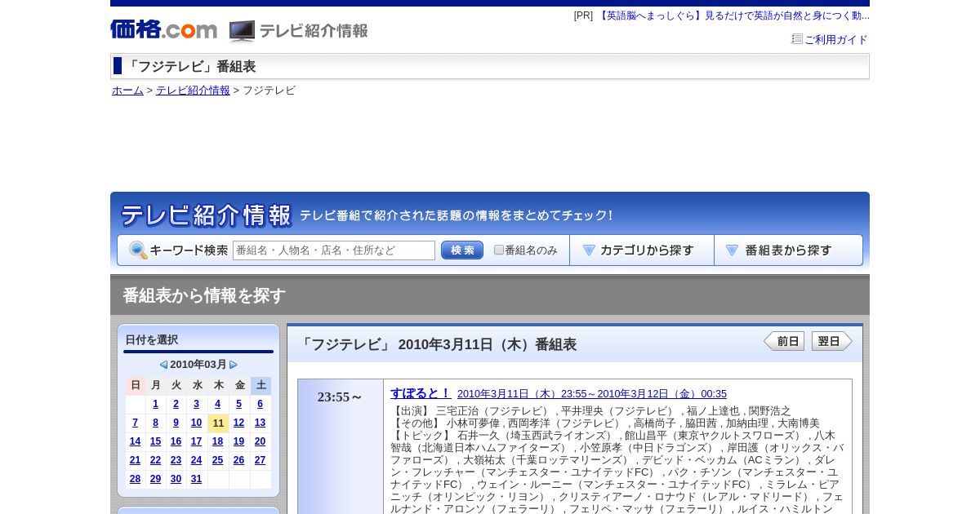Click the keyword search input field
Viewport: 980px width, 514px height.
click(x=334, y=250)
